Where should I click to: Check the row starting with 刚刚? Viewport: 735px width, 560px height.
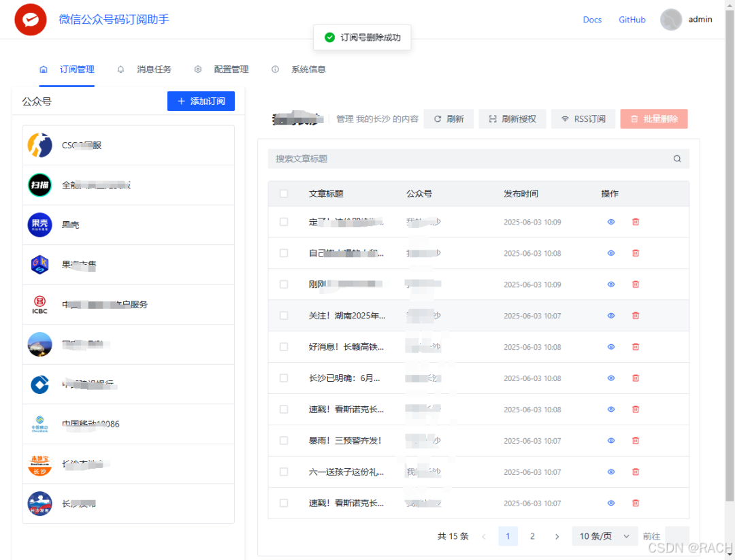tap(284, 284)
